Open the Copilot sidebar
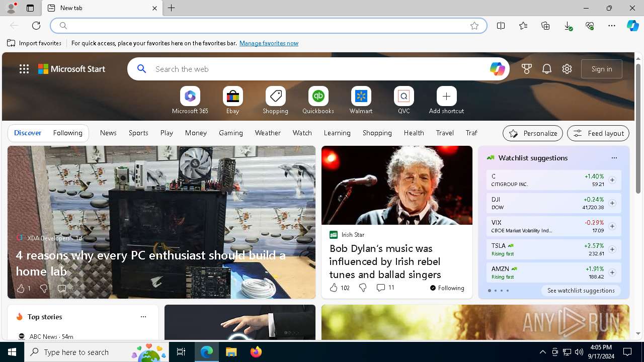This screenshot has height=362, width=644. point(633,26)
